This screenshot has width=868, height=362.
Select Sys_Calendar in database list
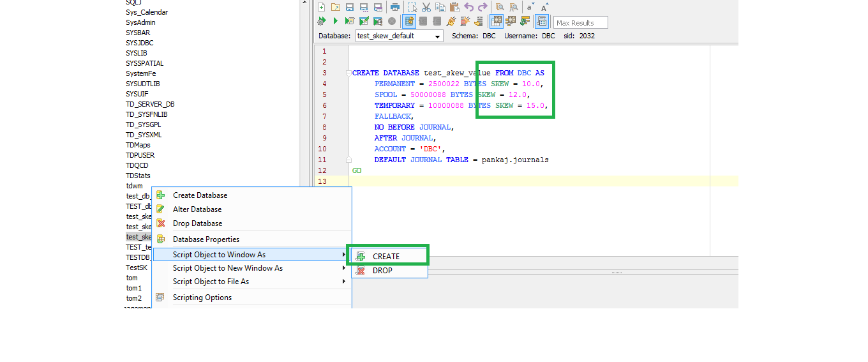147,12
